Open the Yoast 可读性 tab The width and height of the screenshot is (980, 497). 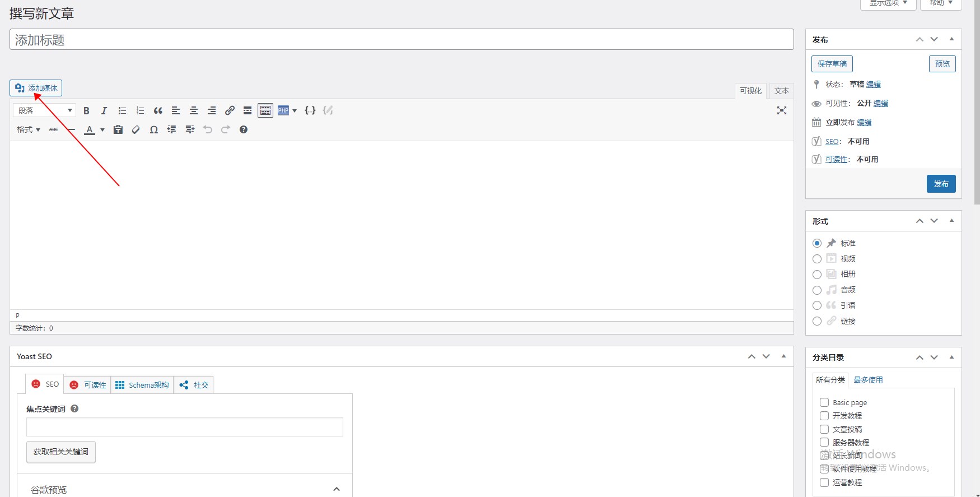[x=88, y=385]
